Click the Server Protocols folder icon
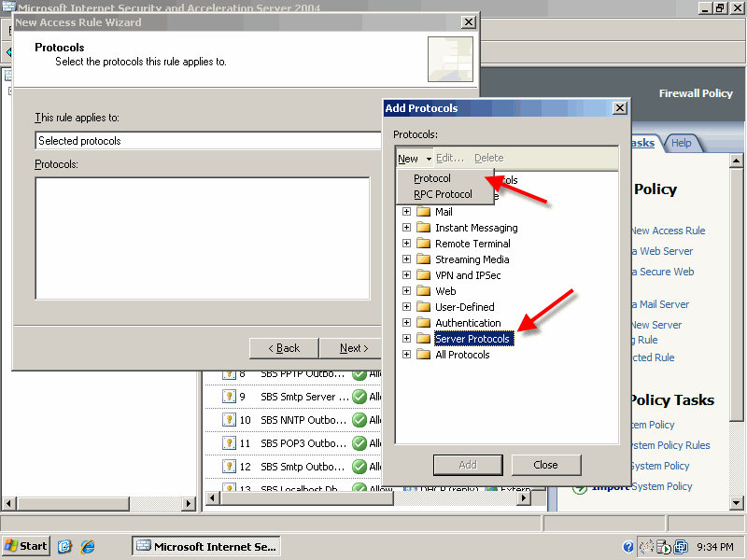The image size is (747, 560). pos(423,338)
